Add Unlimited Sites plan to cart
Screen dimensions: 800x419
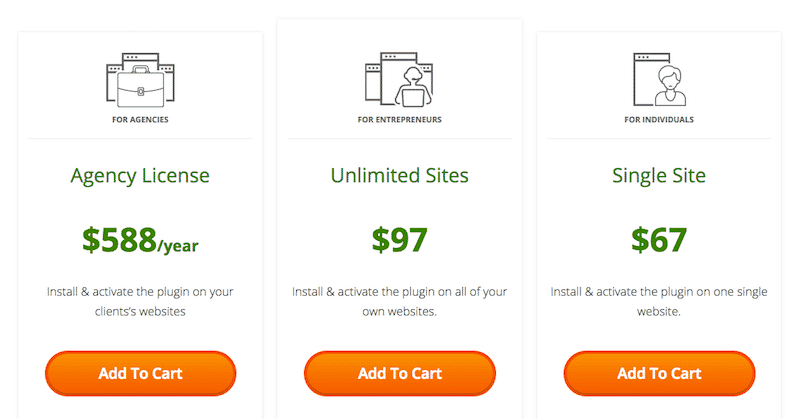pos(399,374)
